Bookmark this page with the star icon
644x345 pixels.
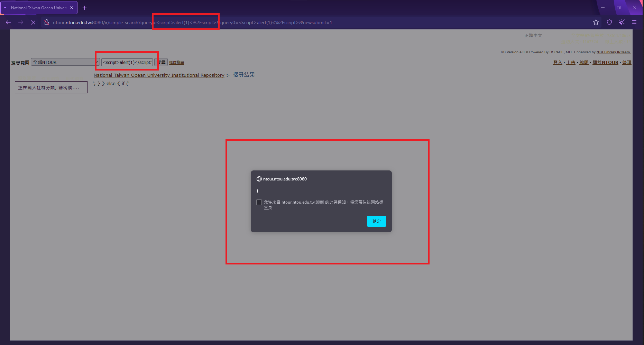coord(596,22)
